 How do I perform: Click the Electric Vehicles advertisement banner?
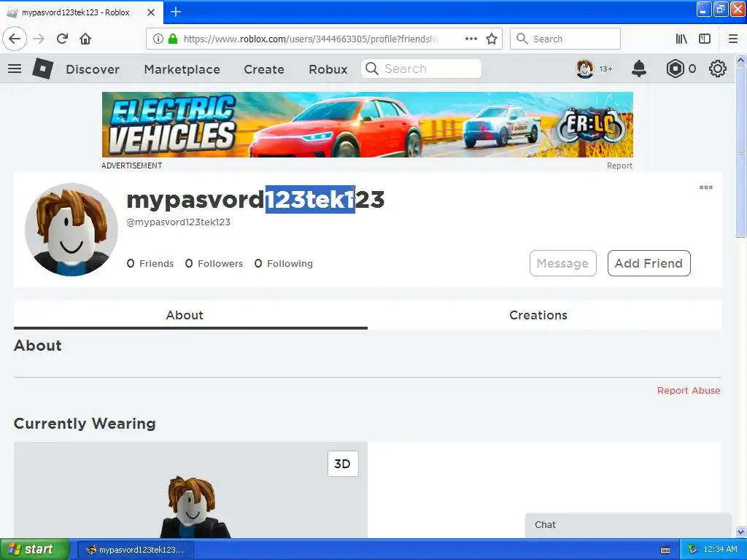tap(368, 125)
